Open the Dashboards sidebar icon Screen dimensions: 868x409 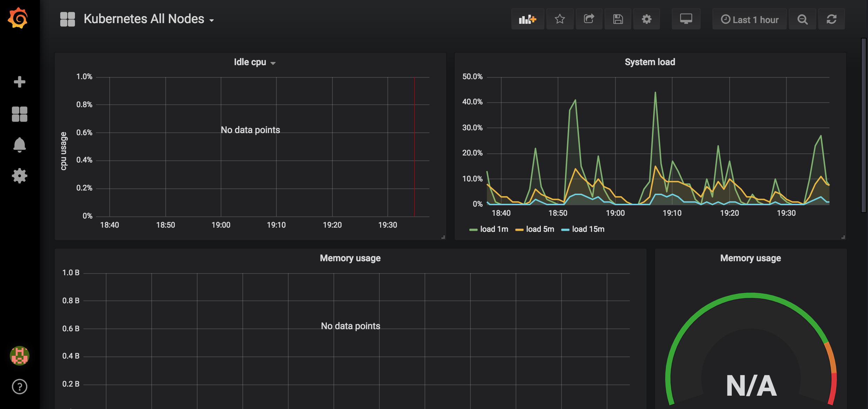(x=19, y=113)
